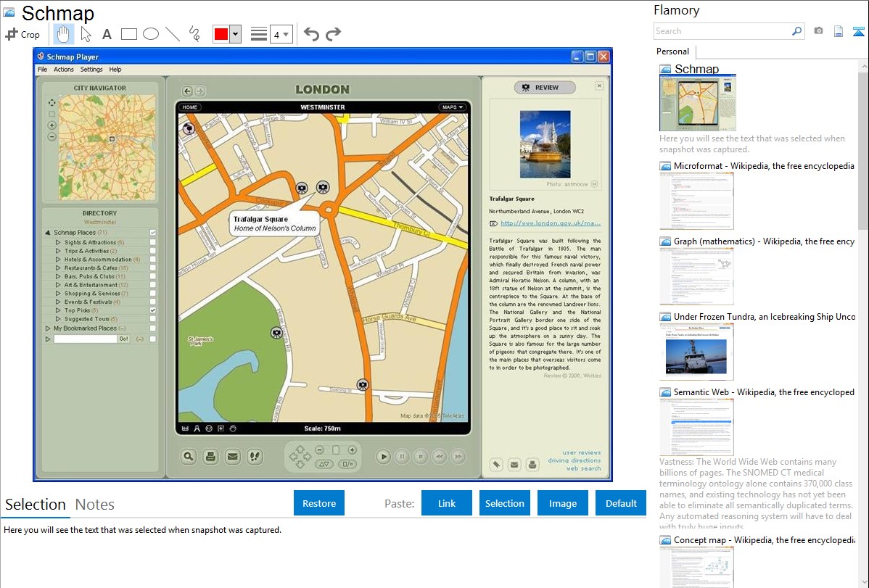Pick the ellipse drawing tool
This screenshot has width=869, height=588.
(x=151, y=34)
